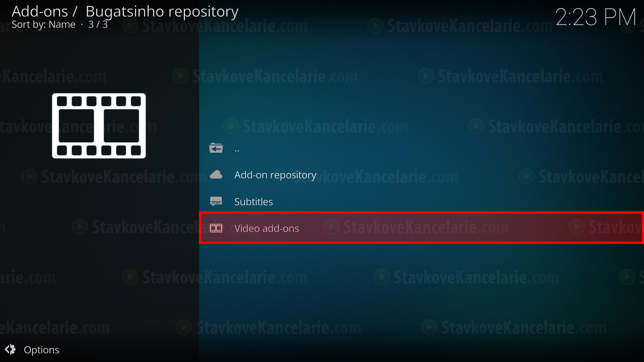Image resolution: width=644 pixels, height=362 pixels.
Task: Go back via the '..' parent entry
Action: click(x=421, y=148)
